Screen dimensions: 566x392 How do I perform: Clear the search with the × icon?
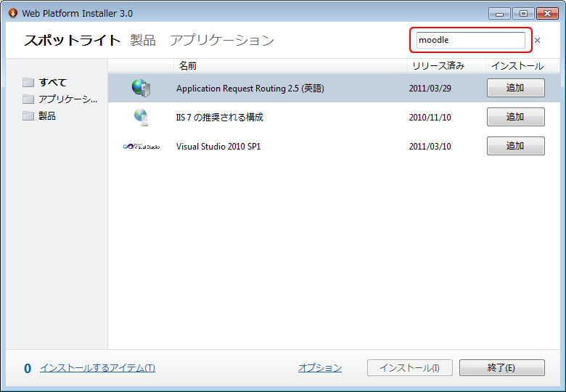tap(538, 41)
